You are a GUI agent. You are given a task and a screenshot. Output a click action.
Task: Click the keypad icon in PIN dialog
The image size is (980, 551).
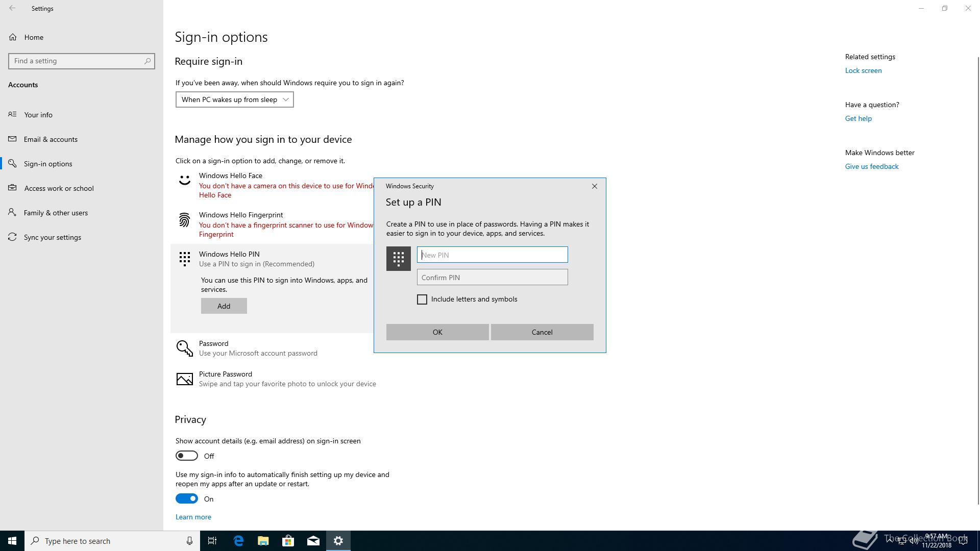(x=399, y=259)
